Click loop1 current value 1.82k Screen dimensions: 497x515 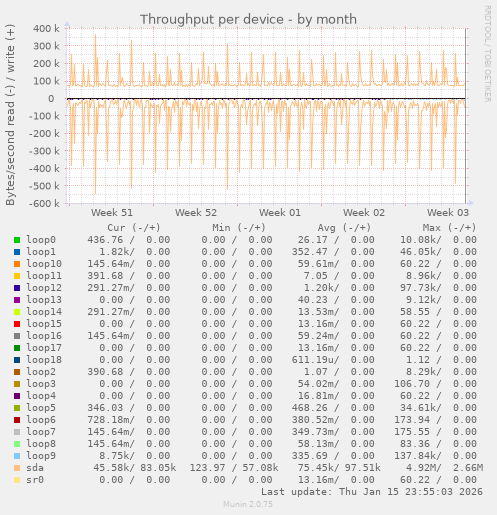coord(114,252)
